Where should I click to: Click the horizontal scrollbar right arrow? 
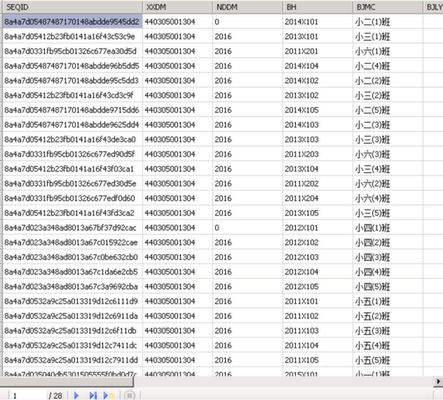[438, 381]
